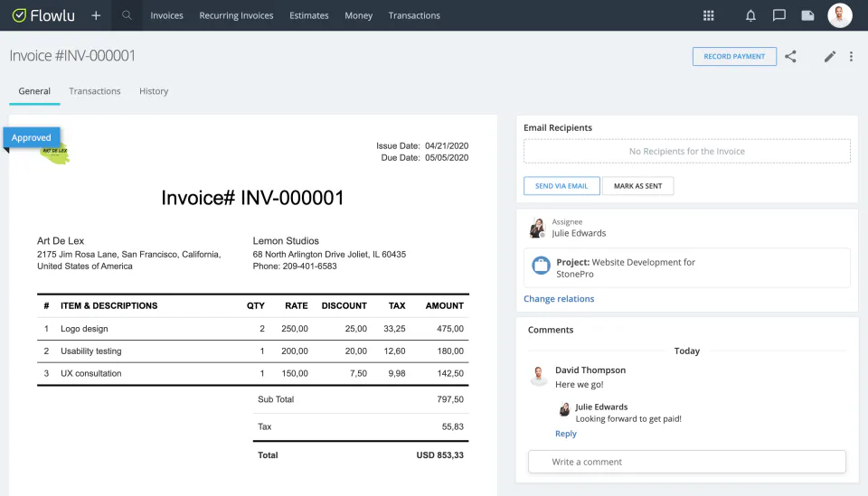
Task: Click Julie Edwards' reply avatar
Action: click(x=564, y=409)
